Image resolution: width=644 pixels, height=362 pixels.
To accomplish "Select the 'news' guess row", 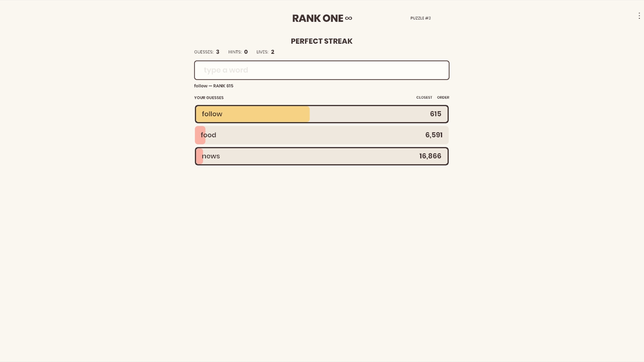I will 322,156.
